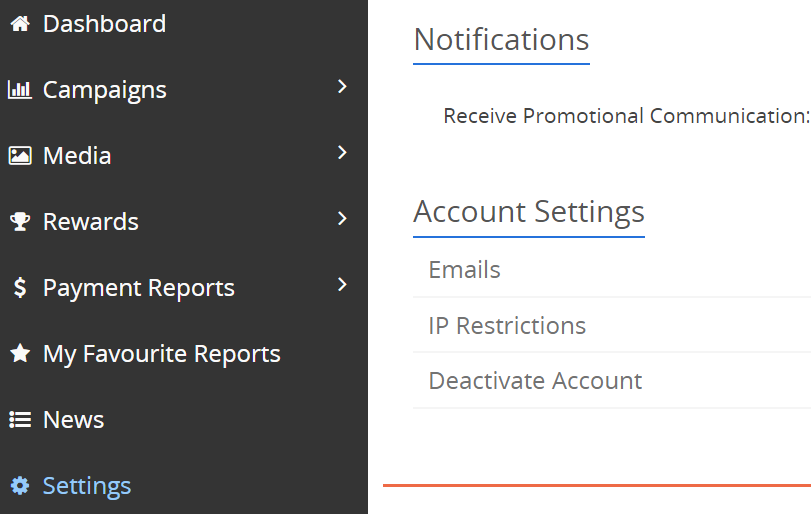Select the highlighted Settings text label

tap(87, 486)
